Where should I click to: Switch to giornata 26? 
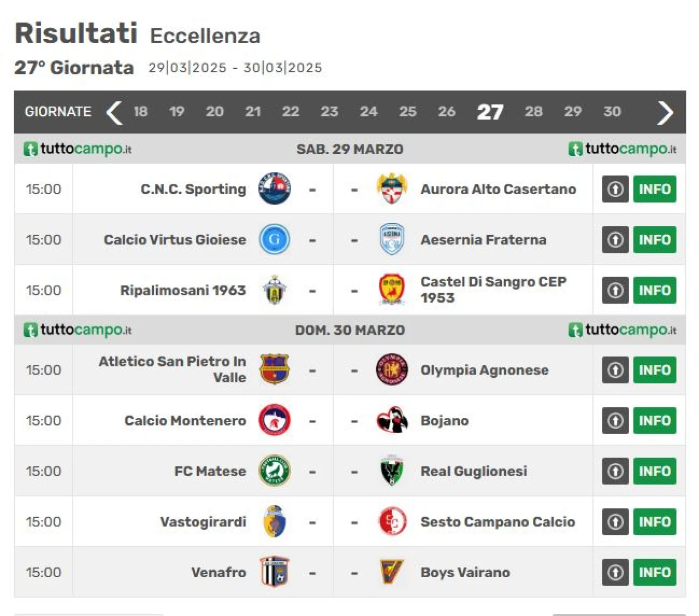pos(447,112)
